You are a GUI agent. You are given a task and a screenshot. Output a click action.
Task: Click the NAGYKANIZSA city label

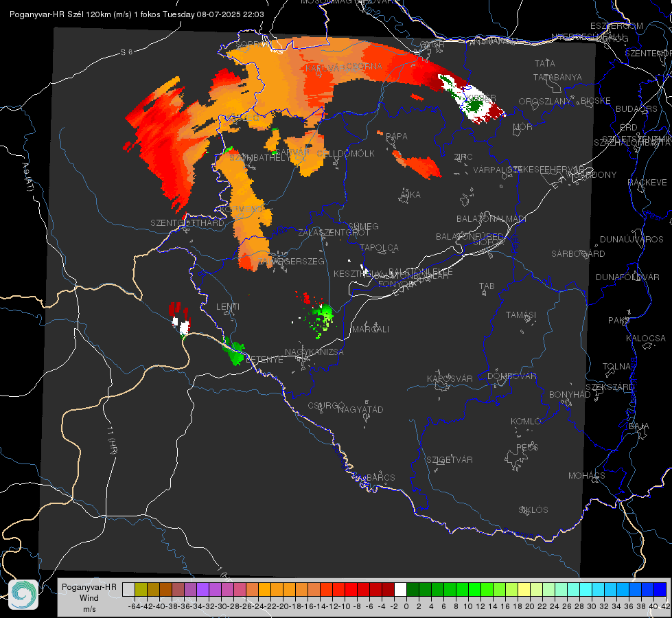click(314, 352)
